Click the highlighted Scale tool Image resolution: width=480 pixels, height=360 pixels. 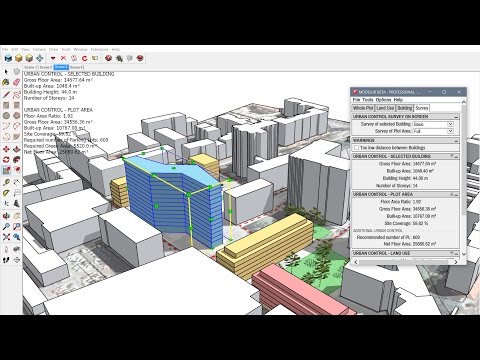(6, 170)
